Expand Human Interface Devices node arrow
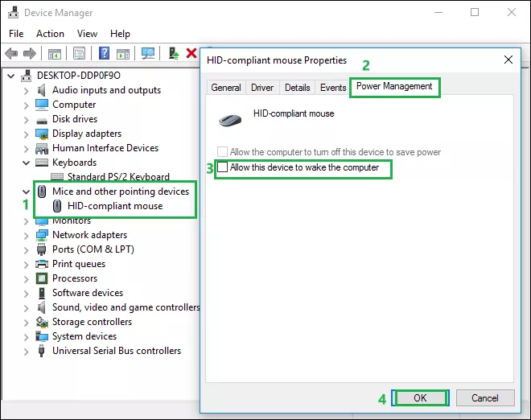This screenshot has width=531, height=420. [26, 149]
